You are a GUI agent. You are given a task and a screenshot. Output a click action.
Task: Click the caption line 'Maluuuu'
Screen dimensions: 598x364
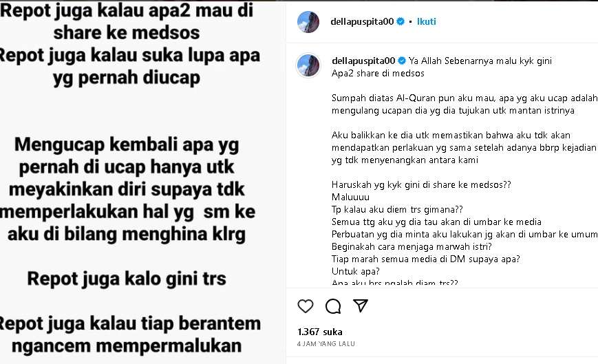point(350,197)
